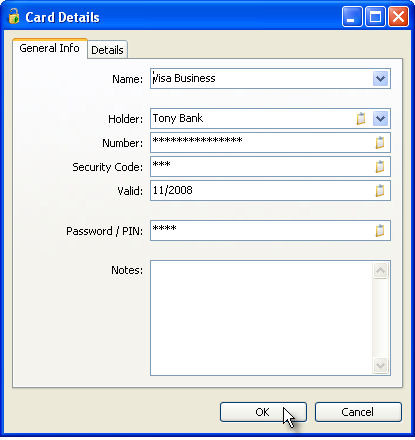Click Notes scrollbar up arrow

click(380, 270)
